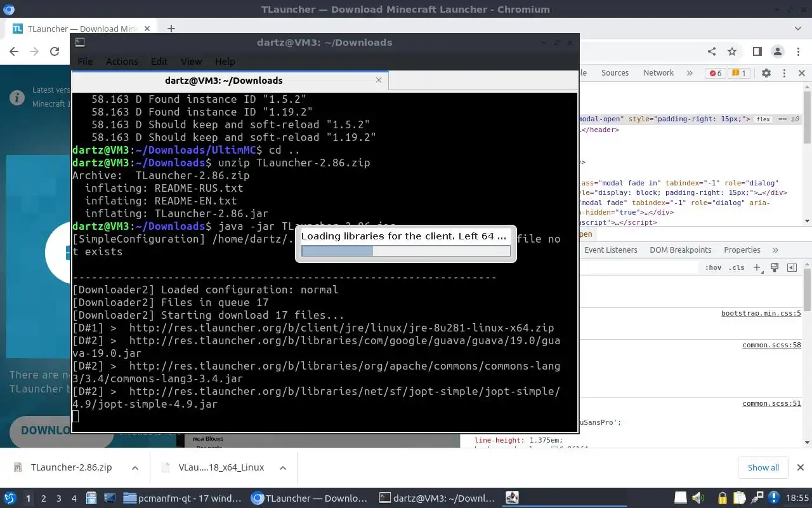Toggle the Chromium side panel

pos(757,51)
